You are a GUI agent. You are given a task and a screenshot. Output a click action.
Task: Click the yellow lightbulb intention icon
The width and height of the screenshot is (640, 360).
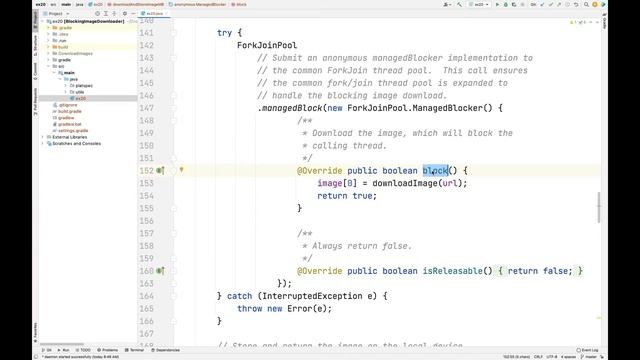pos(182,170)
